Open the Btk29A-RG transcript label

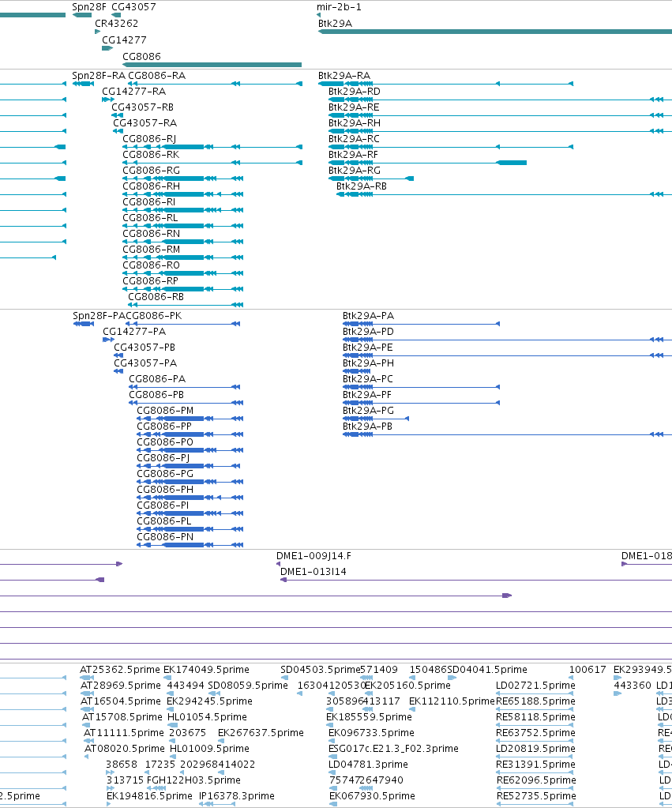point(355,170)
